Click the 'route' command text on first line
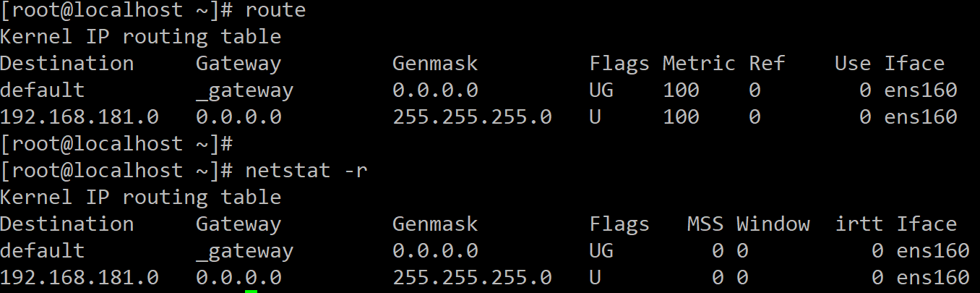Viewport: 980px width, 293px height. [275, 10]
